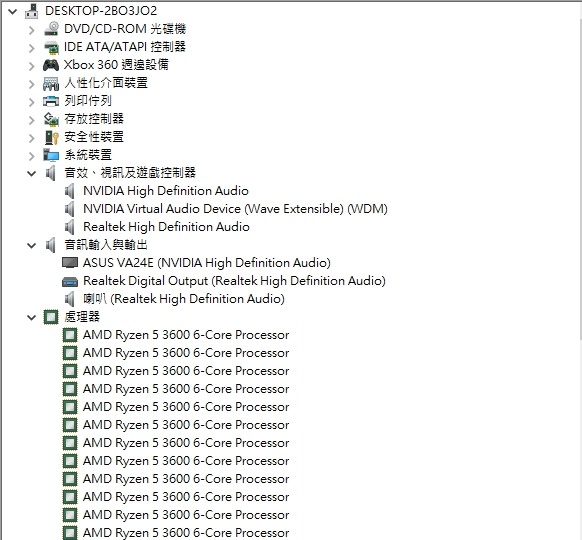Click the 喇叭 speaker icon
The height and width of the screenshot is (540, 582).
69,299
